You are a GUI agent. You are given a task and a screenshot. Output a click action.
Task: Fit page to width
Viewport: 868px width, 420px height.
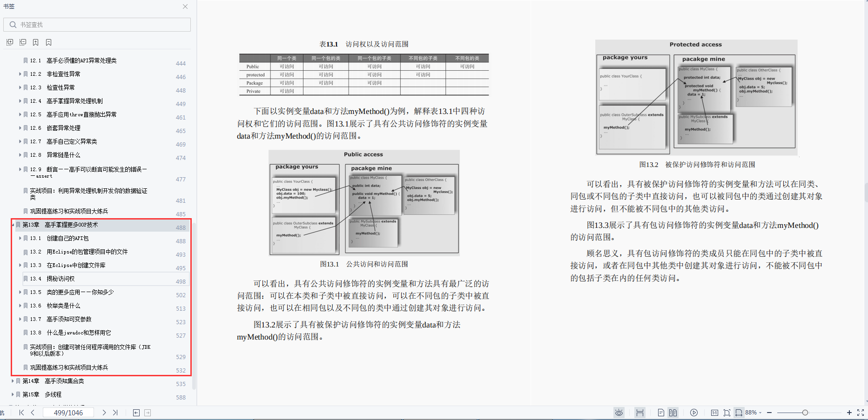coord(739,413)
